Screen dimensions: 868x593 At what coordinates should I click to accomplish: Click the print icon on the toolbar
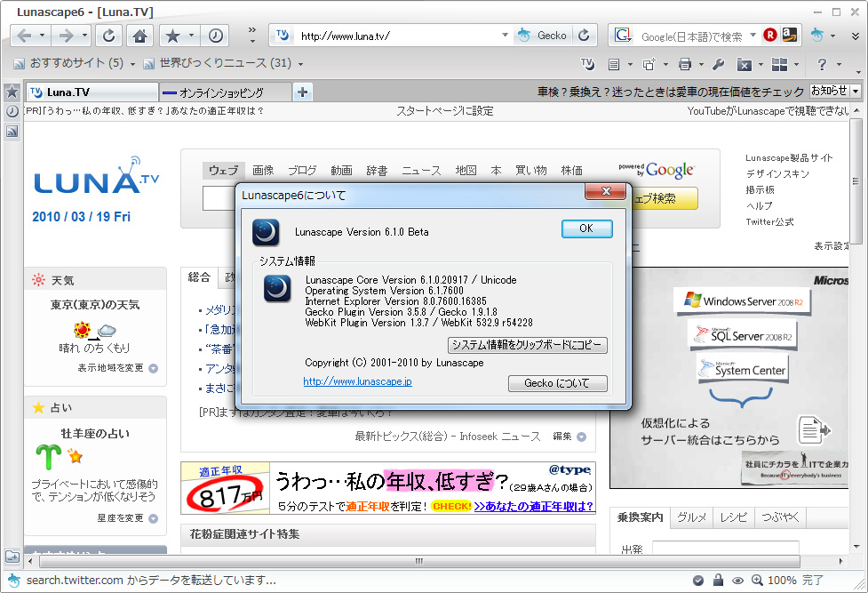click(685, 64)
